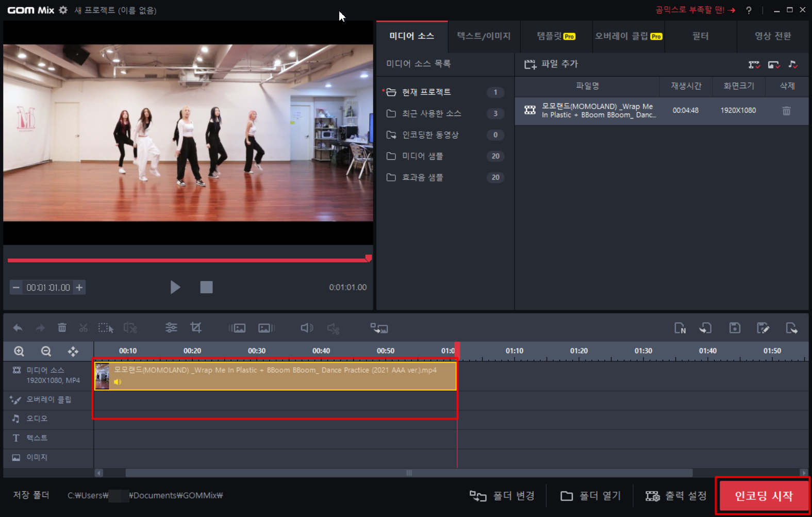812x517 pixels.
Task: Open the load project icon
Action: [x=705, y=328]
